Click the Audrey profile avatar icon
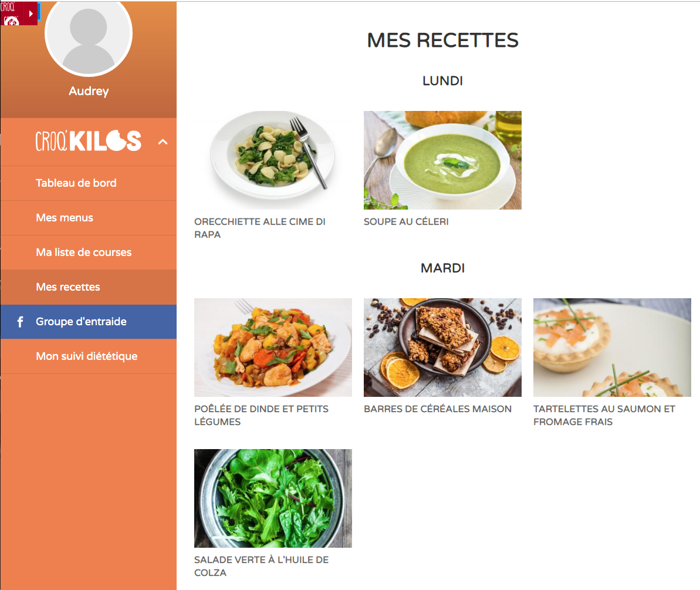 tap(89, 35)
